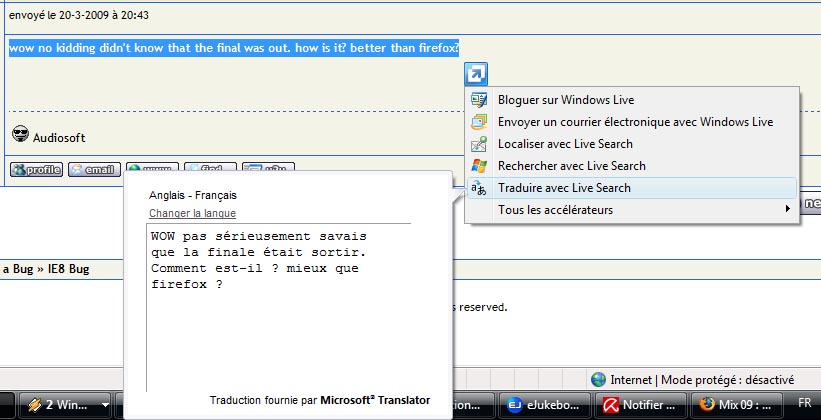Click the IE8 Bug breadcrumb text
This screenshot has height=420, width=821.
pyautogui.click(x=69, y=269)
